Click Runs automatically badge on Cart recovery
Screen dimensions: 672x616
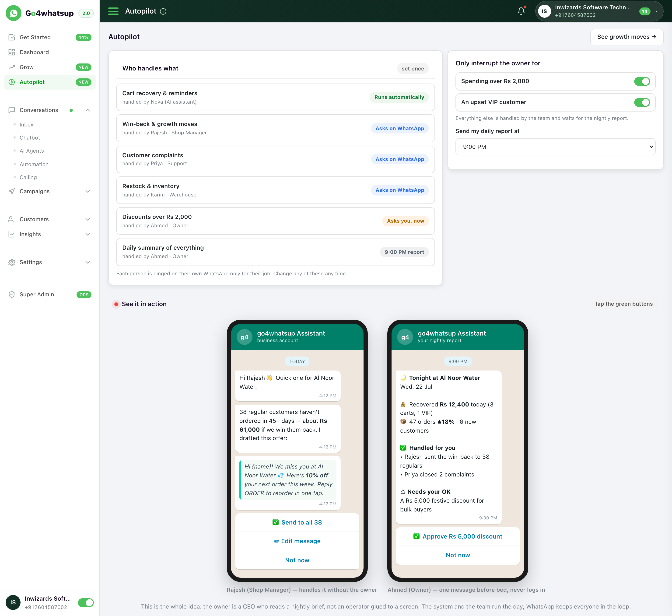[x=399, y=97]
